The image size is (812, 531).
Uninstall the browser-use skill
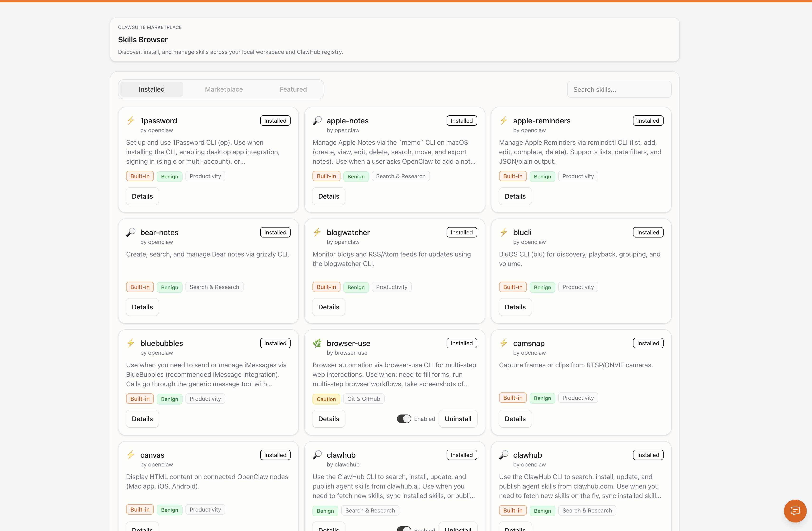tap(458, 419)
